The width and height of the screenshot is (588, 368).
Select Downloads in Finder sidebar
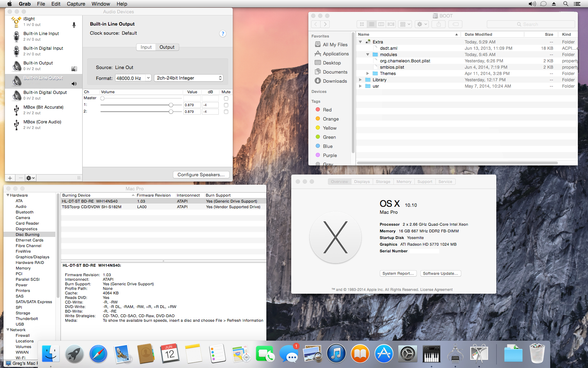(x=331, y=81)
